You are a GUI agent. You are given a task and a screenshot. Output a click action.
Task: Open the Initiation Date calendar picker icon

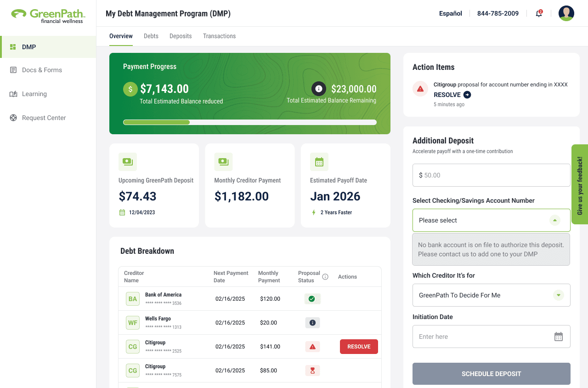point(559,337)
